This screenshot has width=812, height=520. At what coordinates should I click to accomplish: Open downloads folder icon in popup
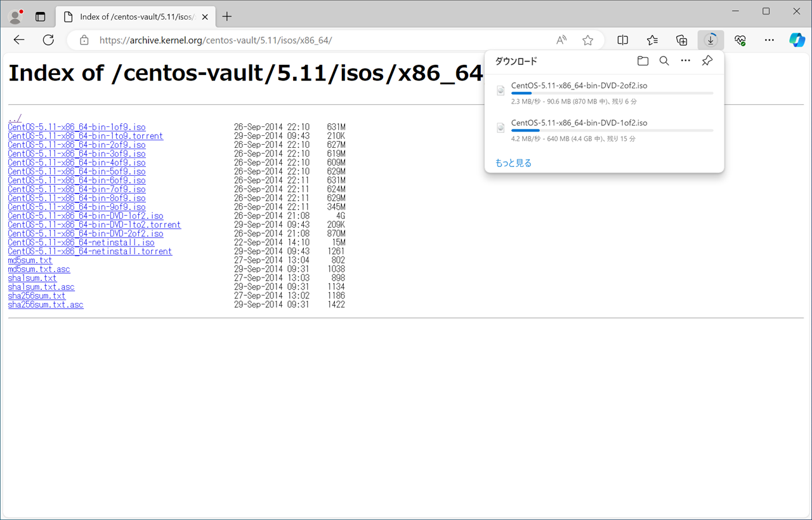point(643,61)
